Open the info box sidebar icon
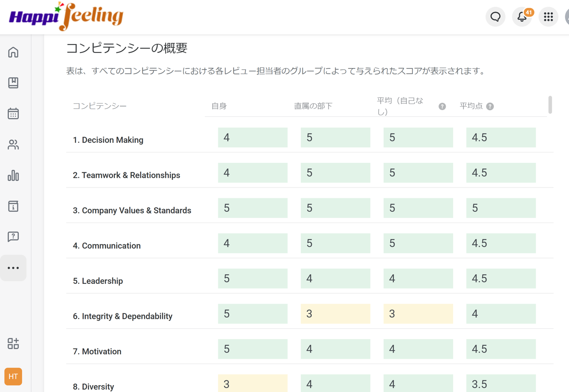This screenshot has height=392, width=569. (x=13, y=206)
